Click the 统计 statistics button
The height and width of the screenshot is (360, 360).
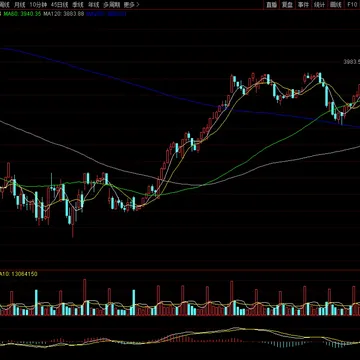[x=320, y=5]
